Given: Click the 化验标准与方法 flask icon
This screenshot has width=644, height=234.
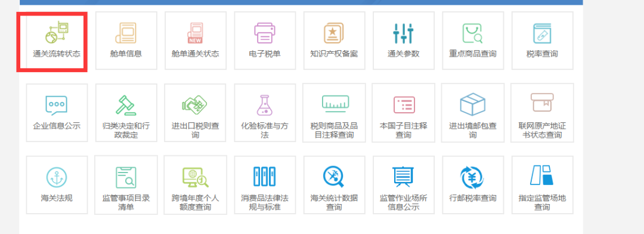Looking at the screenshot, I should point(265,105).
